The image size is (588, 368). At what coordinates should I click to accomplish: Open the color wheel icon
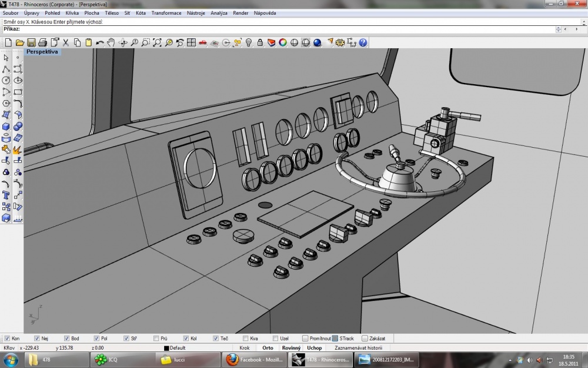pyautogui.click(x=283, y=42)
